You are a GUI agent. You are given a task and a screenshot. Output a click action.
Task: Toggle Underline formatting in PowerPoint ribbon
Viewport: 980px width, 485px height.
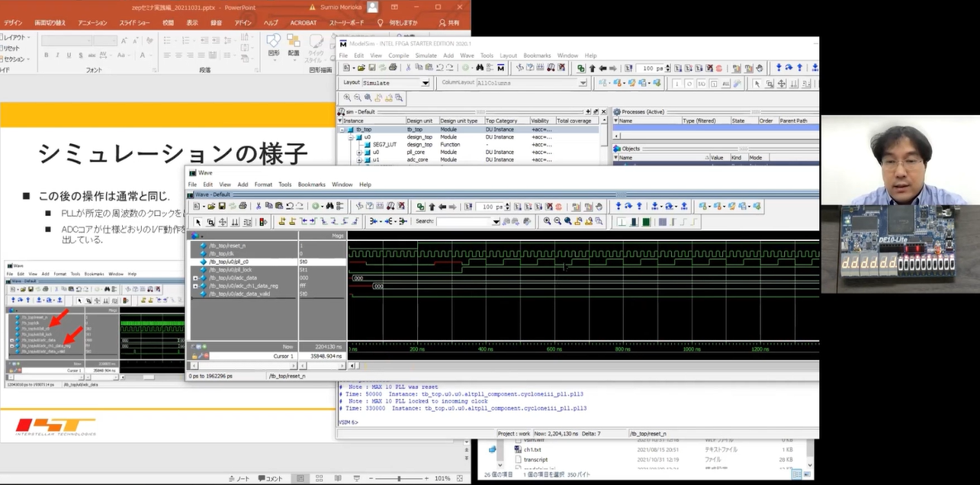[x=68, y=55]
